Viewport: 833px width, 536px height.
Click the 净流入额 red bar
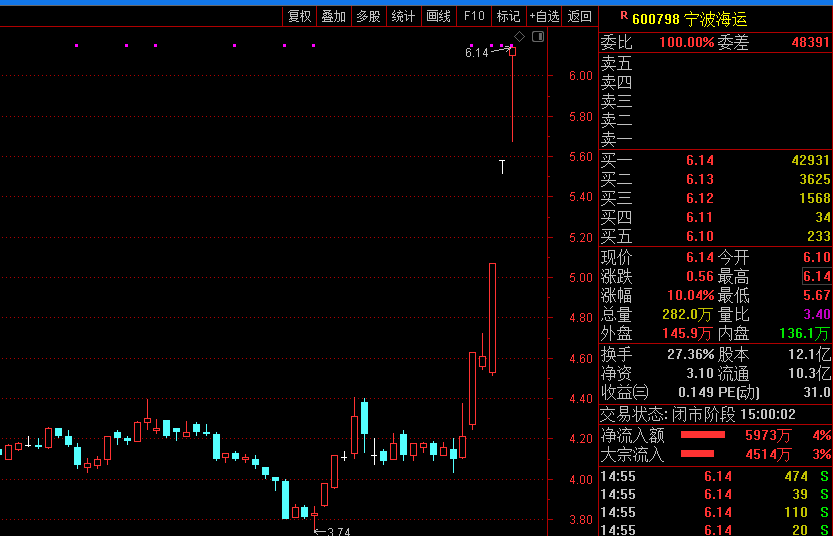[703, 435]
